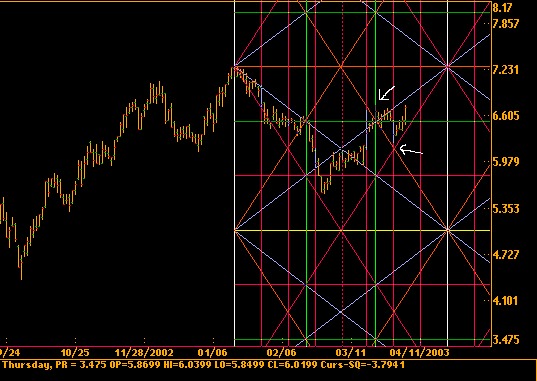Click the 6.605 price axis label

[x=506, y=116]
